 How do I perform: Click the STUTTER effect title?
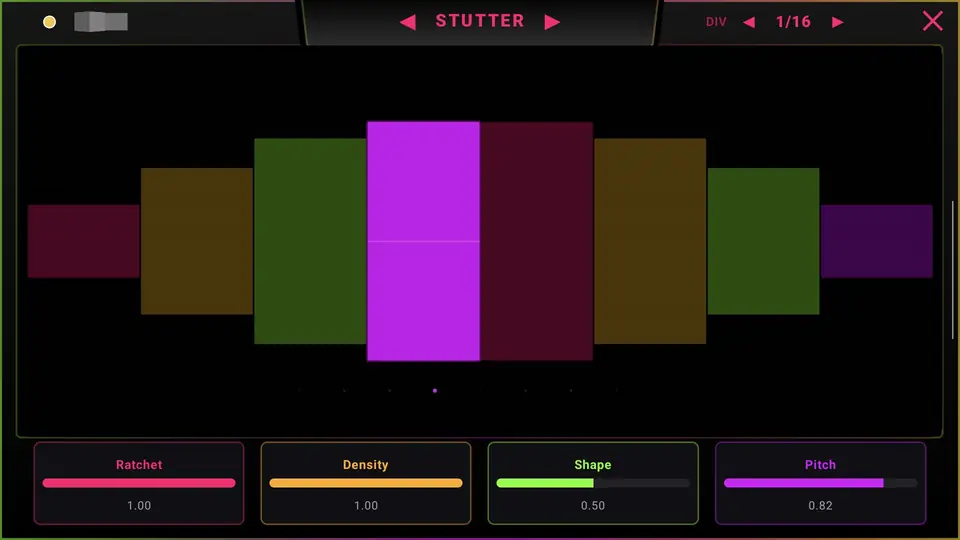[x=480, y=21]
